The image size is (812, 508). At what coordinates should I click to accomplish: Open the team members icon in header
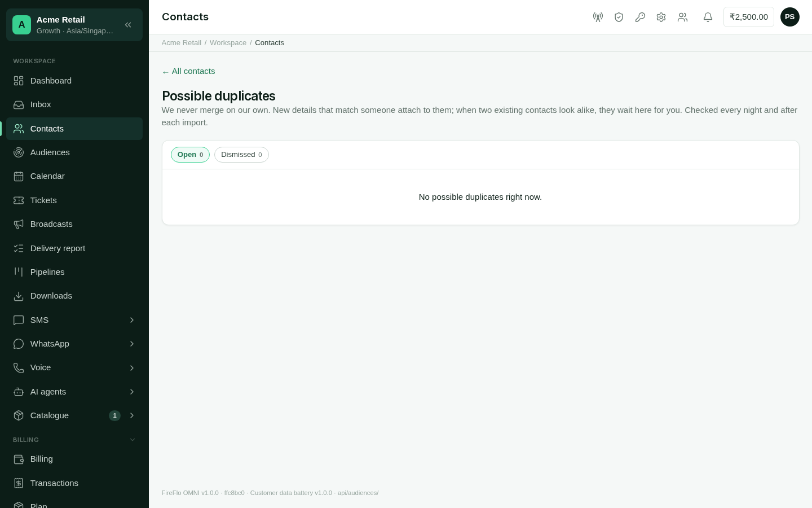(x=682, y=17)
